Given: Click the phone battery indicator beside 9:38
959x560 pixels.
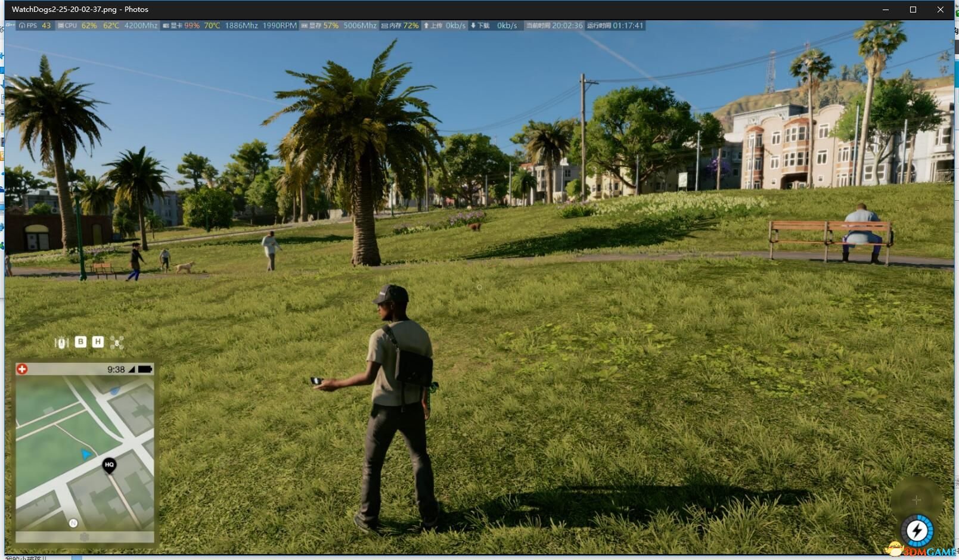Looking at the screenshot, I should (145, 369).
